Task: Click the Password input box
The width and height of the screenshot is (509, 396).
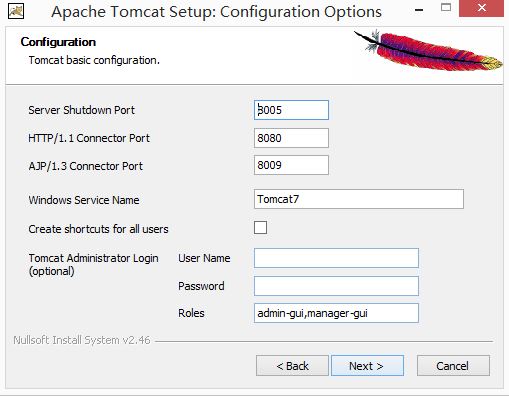Action: pos(336,286)
